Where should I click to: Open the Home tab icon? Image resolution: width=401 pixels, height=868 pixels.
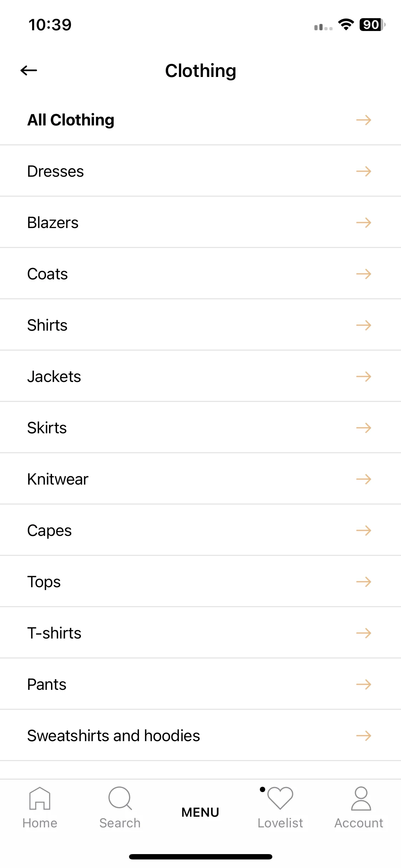click(x=40, y=798)
